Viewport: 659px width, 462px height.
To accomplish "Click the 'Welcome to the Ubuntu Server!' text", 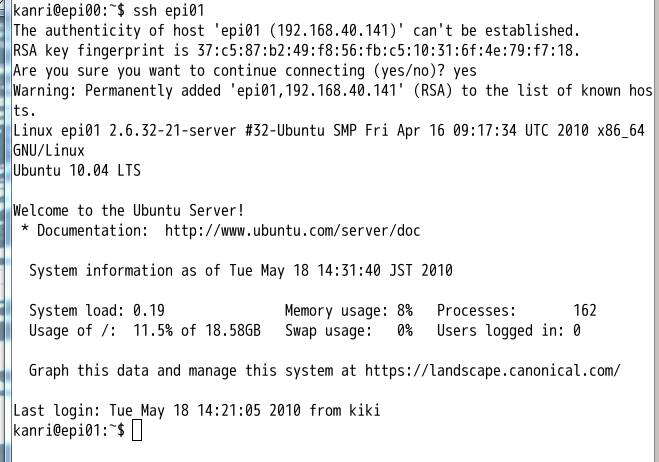I will (128, 211).
